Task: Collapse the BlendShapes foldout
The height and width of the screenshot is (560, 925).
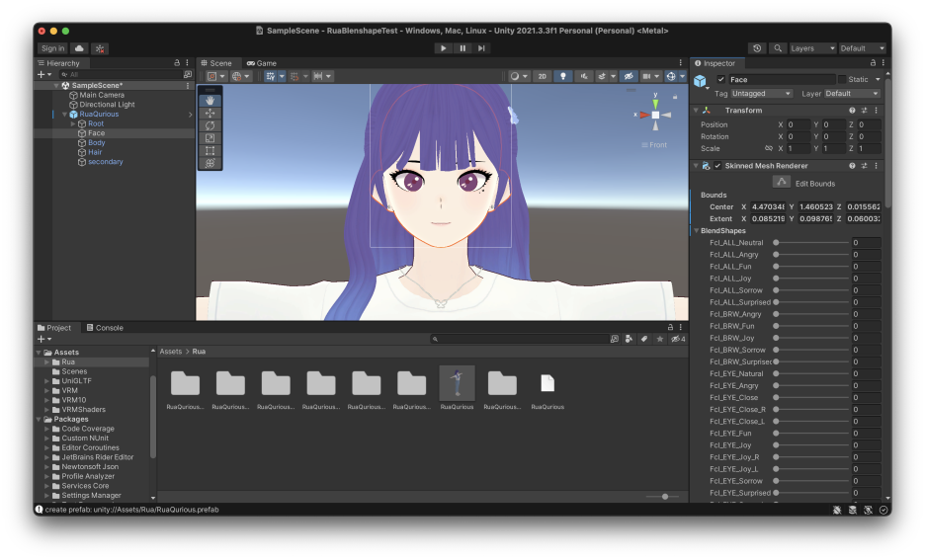Action: coord(697,230)
